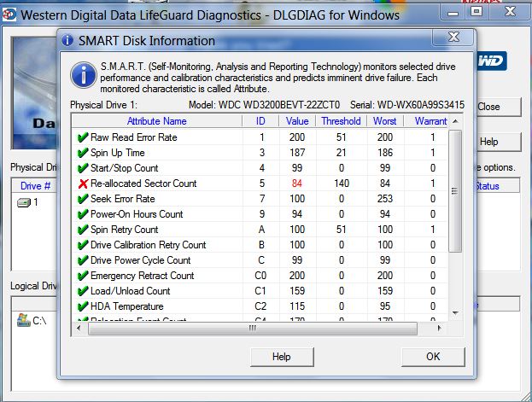Sort by the Threshold column header
Viewport: 532px width, 402px height.
(x=341, y=121)
